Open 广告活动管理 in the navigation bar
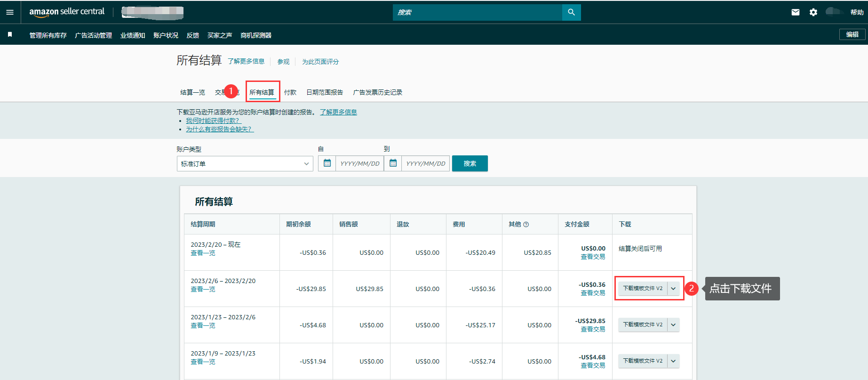This screenshot has width=868, height=380. pyautogui.click(x=93, y=35)
